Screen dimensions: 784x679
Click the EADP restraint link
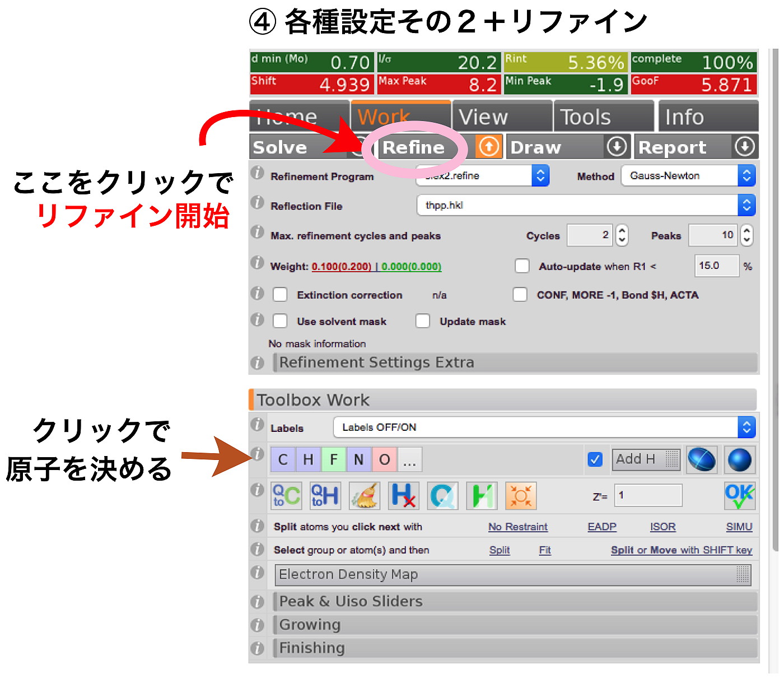[x=601, y=527]
